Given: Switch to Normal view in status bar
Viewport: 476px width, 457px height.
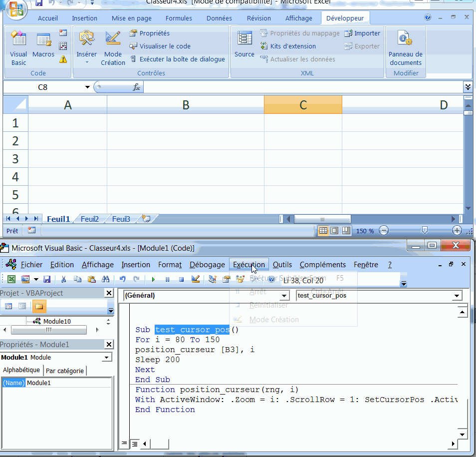Looking at the screenshot, I should tap(323, 231).
